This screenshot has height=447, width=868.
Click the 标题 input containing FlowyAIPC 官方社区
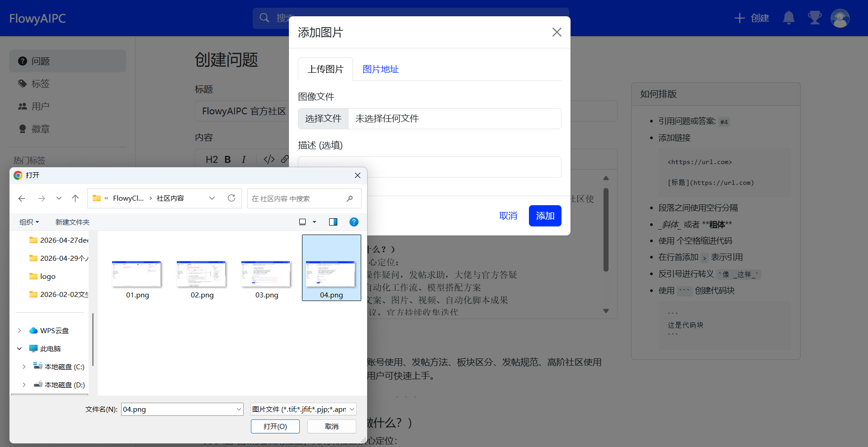pyautogui.click(x=406, y=111)
